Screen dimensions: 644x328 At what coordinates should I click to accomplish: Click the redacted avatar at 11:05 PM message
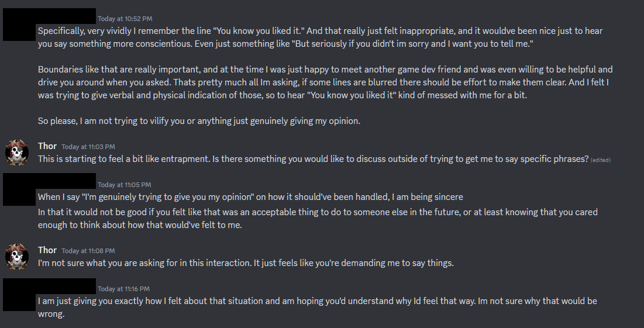pyautogui.click(x=19, y=189)
